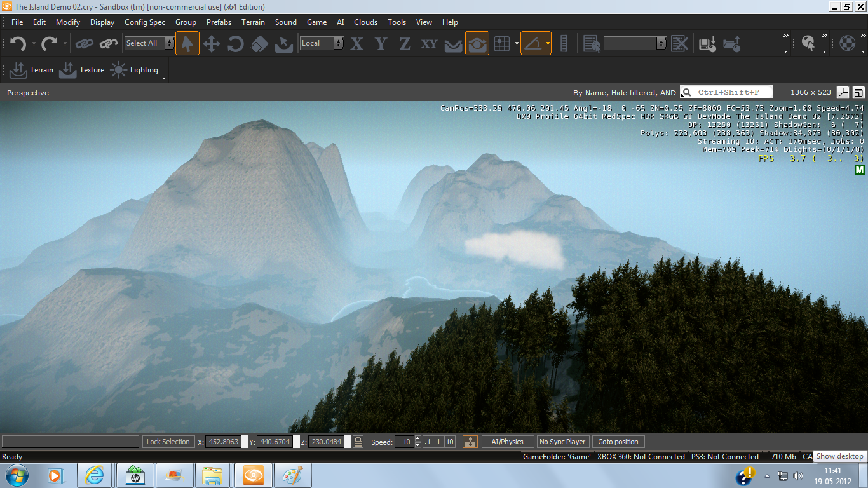Generate Terrain using the Terrain import icon
Viewport: 868px width, 488px height.
[x=18, y=70]
